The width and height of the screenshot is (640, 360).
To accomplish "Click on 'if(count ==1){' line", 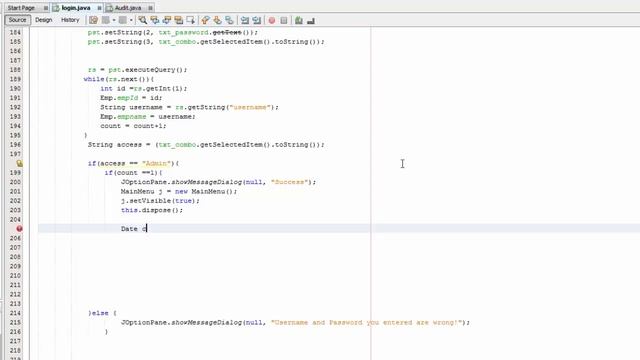I will [133, 173].
